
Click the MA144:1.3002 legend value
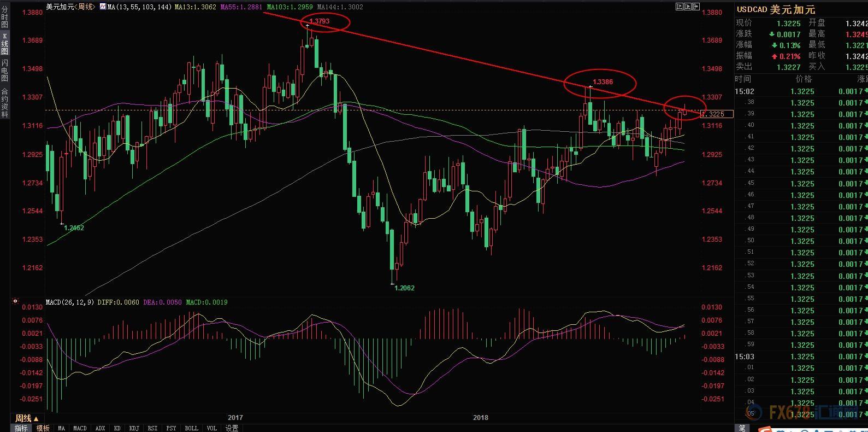pos(339,7)
